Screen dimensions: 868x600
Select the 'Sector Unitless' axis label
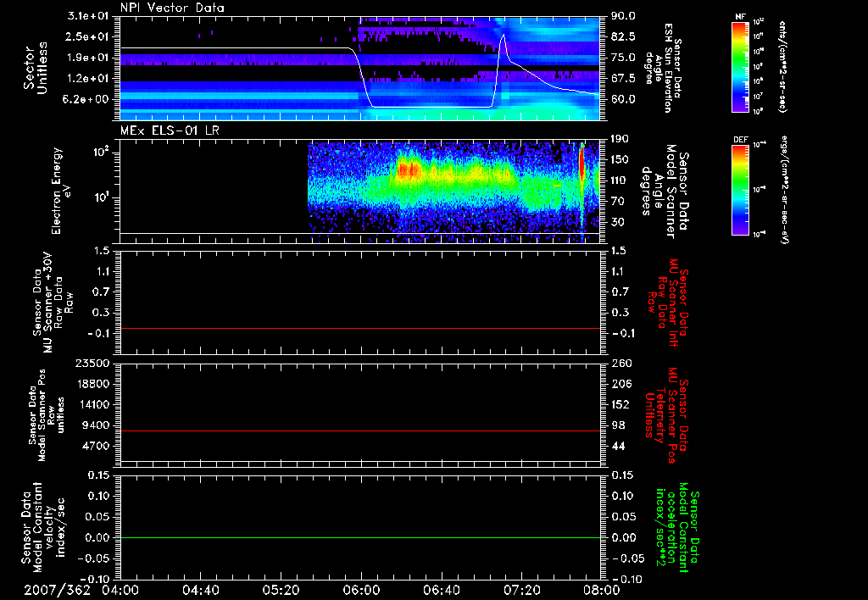[36, 68]
